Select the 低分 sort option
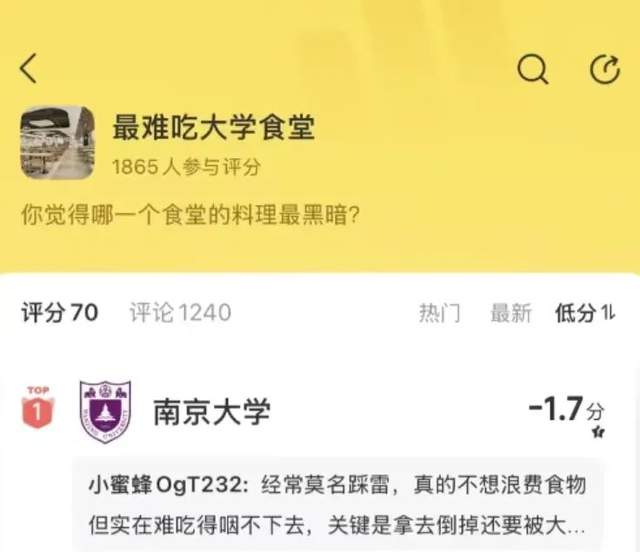 [576, 313]
